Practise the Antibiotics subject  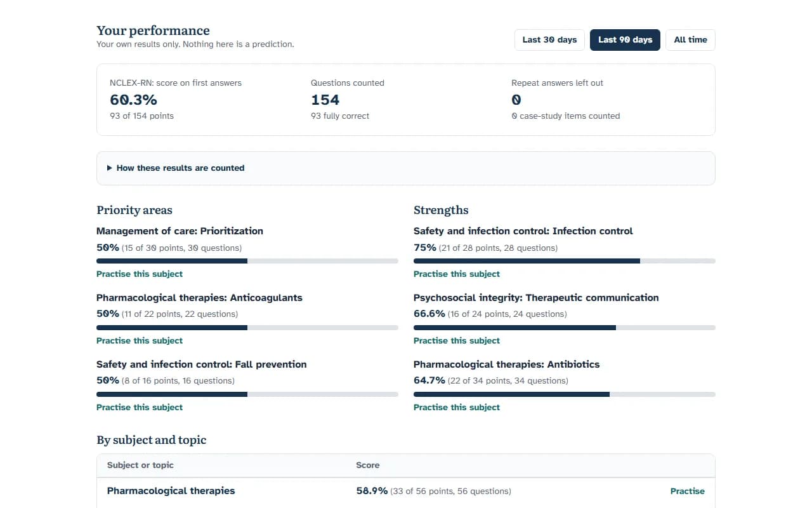457,408
